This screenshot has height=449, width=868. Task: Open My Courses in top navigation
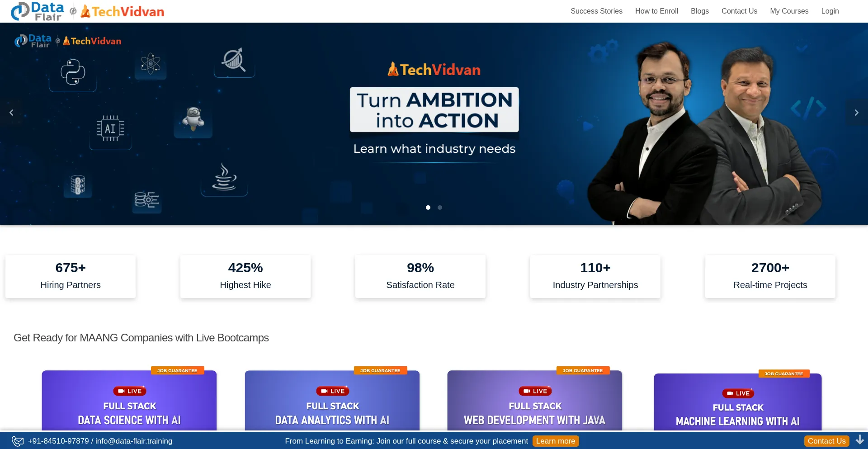789,11
